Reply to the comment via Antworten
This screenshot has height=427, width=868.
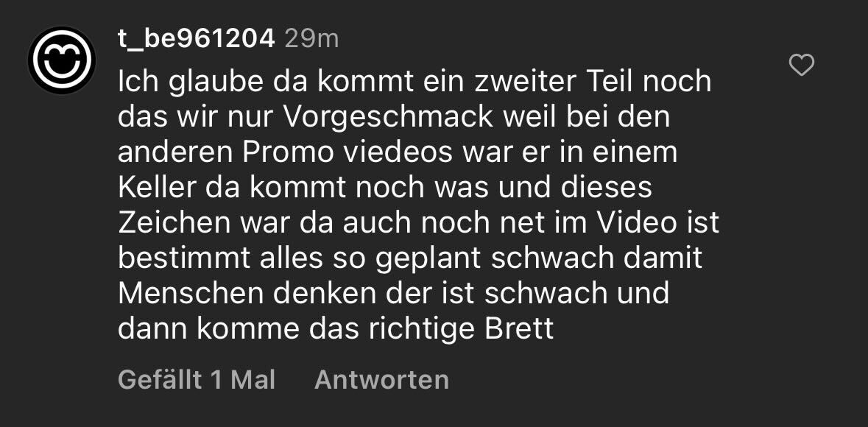click(x=381, y=380)
